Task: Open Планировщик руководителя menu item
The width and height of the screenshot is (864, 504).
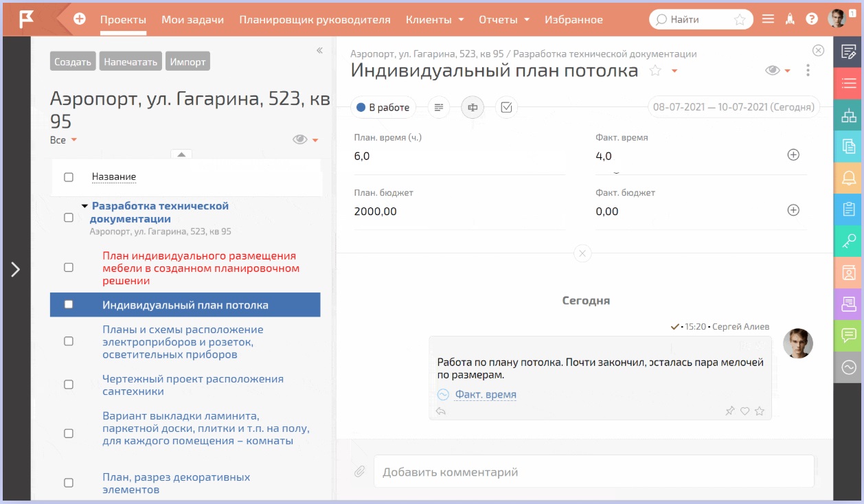Action: (x=315, y=20)
